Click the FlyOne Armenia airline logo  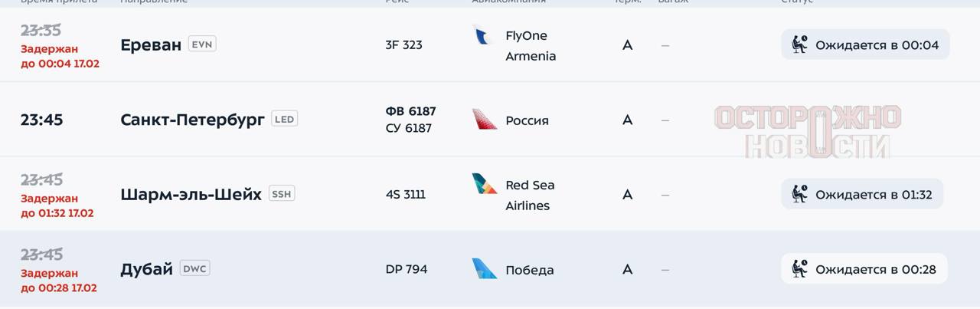[x=482, y=36]
